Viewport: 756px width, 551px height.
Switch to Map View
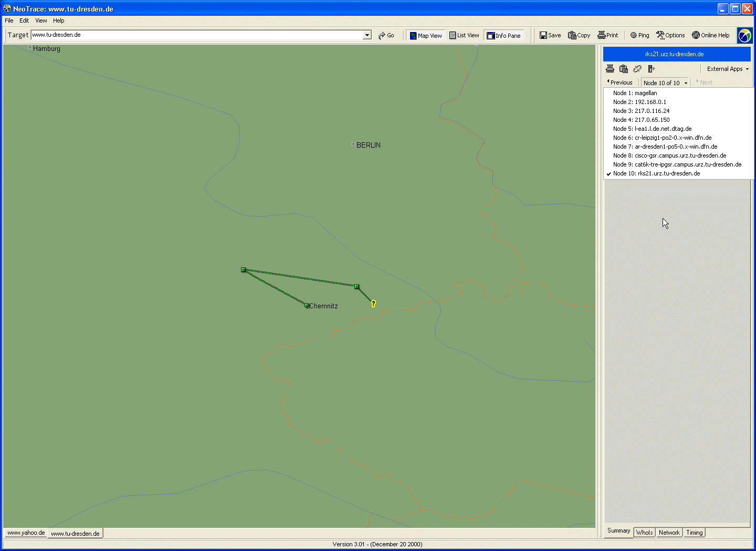426,35
